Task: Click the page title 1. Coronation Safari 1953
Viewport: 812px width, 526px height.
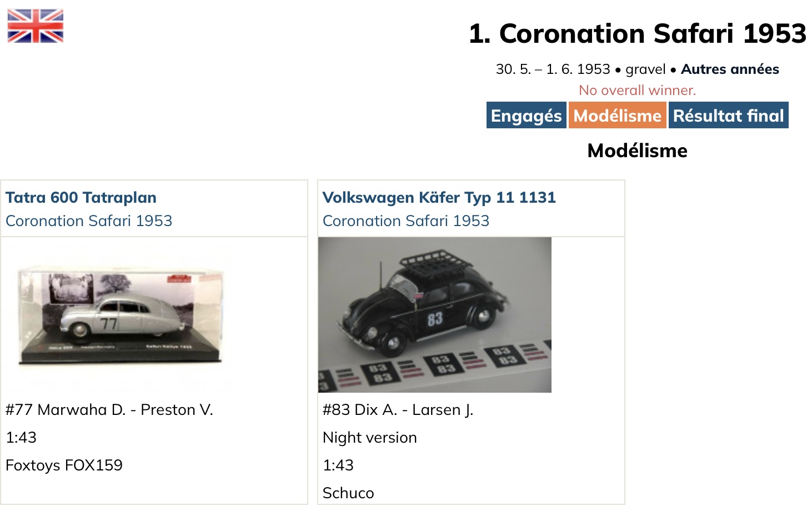Action: 637,33
